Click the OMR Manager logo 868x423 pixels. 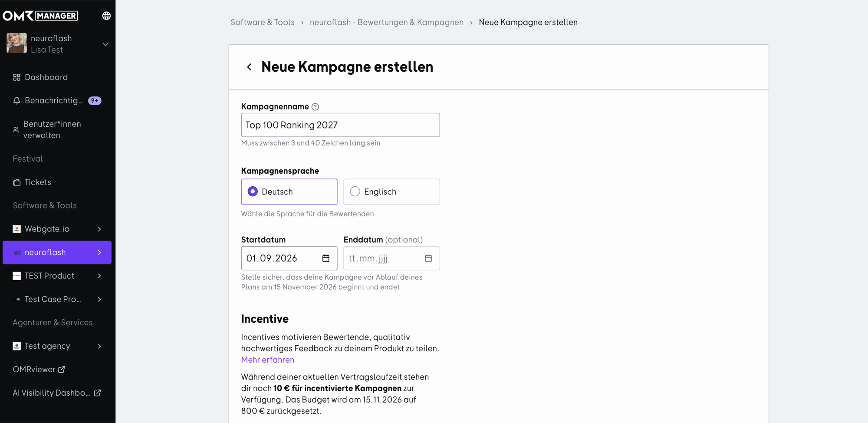click(40, 16)
